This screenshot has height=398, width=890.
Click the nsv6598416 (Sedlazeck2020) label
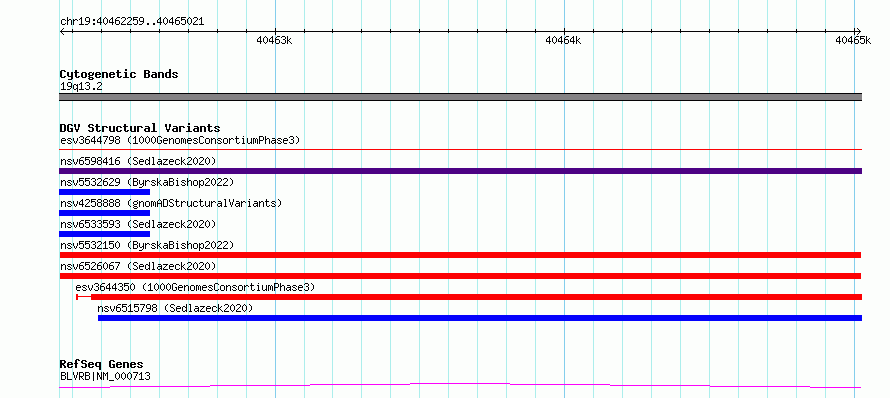(138, 161)
